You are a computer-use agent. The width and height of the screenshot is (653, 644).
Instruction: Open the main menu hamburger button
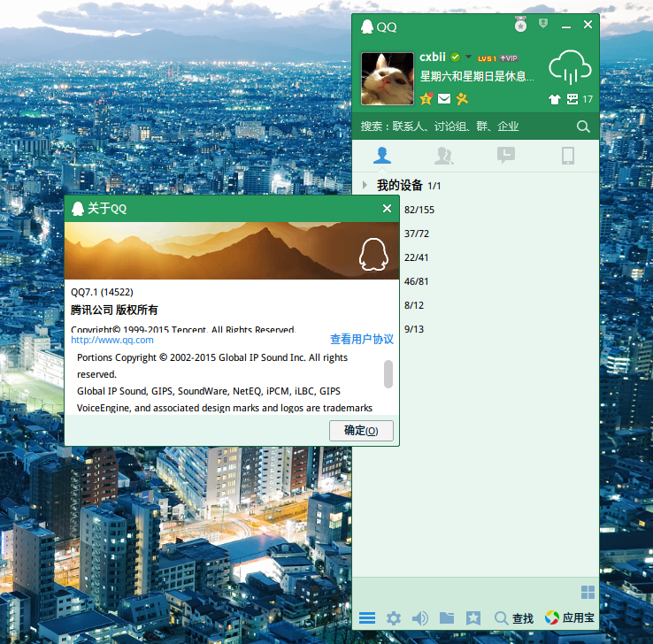[x=367, y=618]
